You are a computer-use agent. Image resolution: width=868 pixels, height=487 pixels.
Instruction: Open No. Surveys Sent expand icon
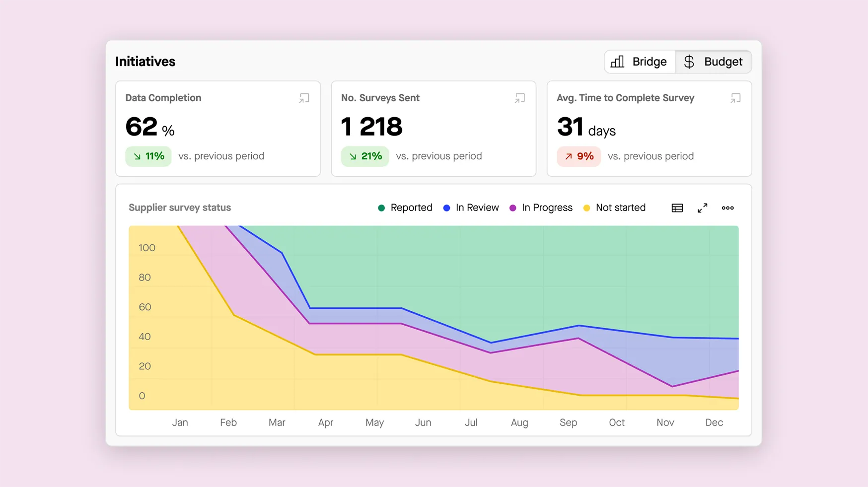(519, 98)
